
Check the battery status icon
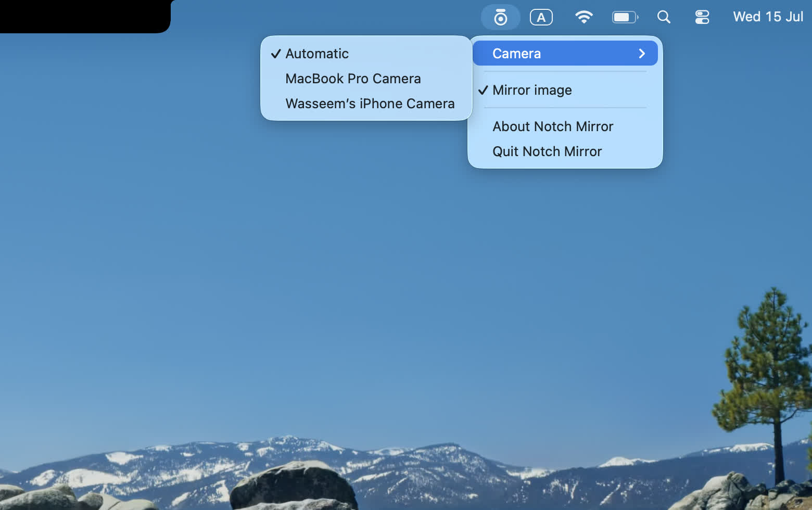625,17
